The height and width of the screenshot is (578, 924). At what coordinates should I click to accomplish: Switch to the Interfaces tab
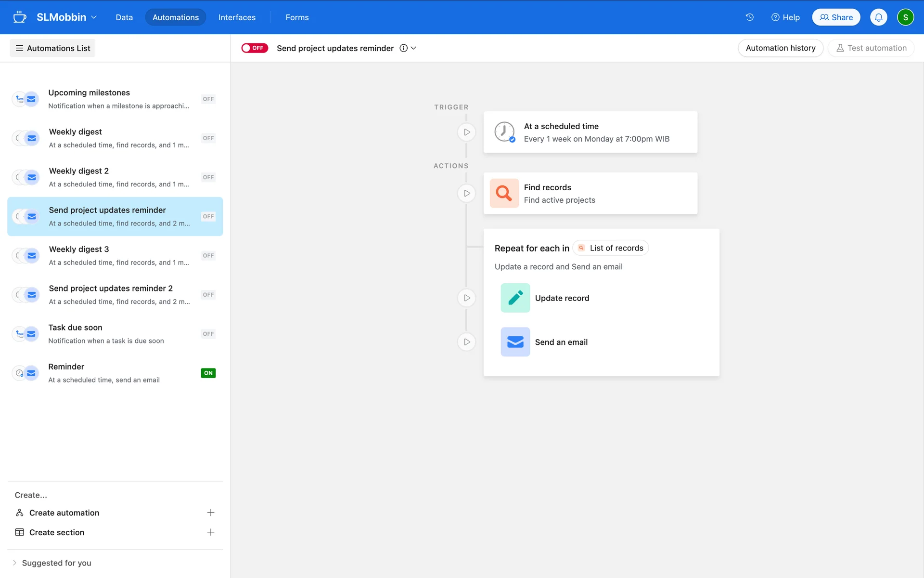point(237,17)
